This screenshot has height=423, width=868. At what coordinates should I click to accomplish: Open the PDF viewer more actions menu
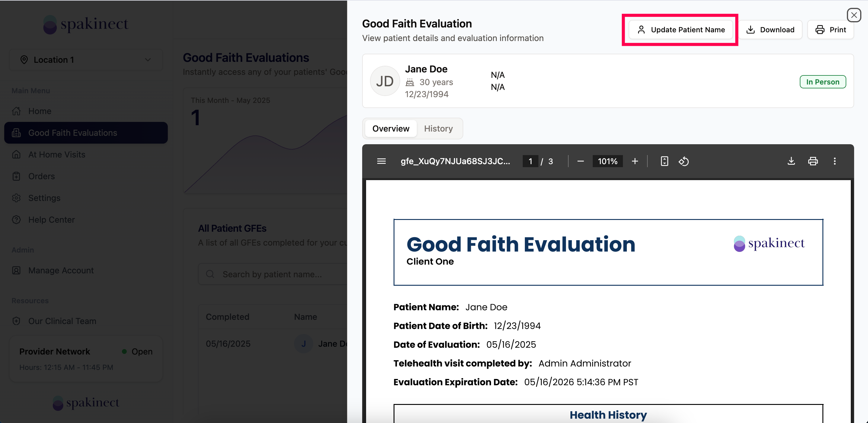click(x=834, y=161)
